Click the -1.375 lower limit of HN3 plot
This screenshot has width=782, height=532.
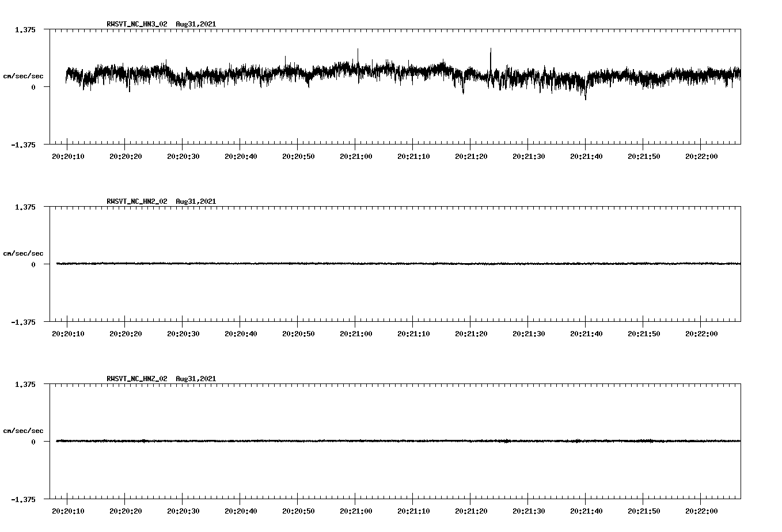[23, 145]
